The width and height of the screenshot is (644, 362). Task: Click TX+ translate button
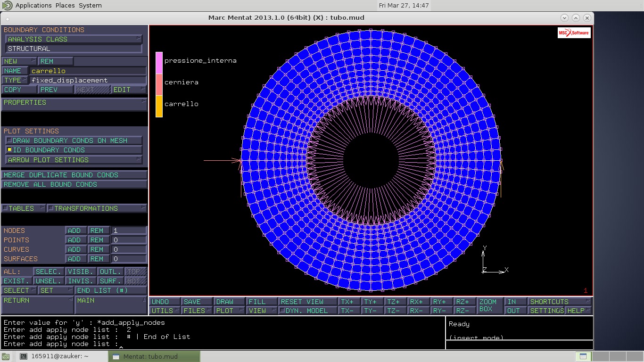pyautogui.click(x=349, y=302)
